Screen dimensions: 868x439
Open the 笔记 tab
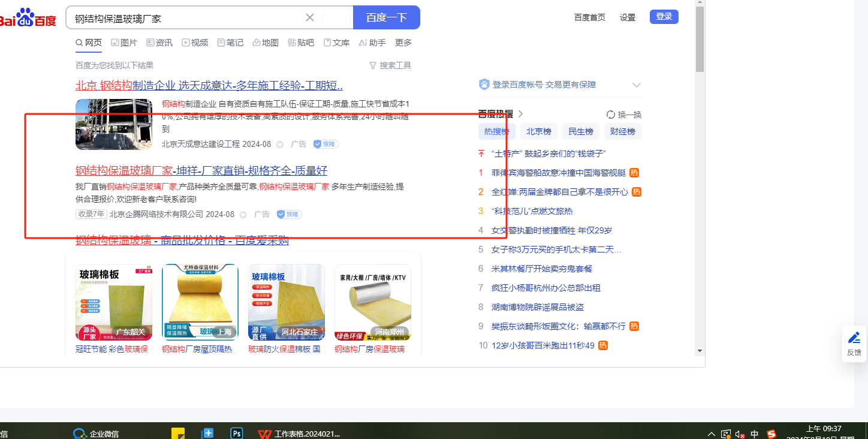coord(230,43)
